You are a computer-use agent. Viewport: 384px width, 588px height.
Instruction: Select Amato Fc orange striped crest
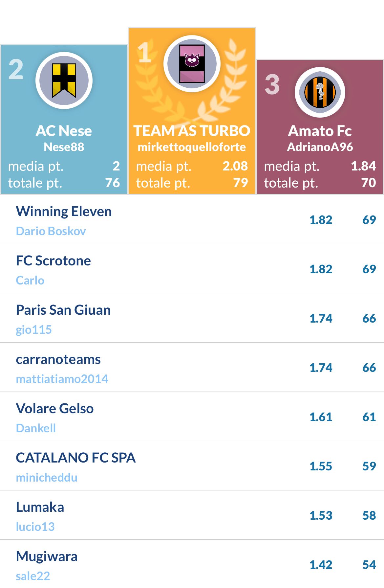tap(320, 92)
